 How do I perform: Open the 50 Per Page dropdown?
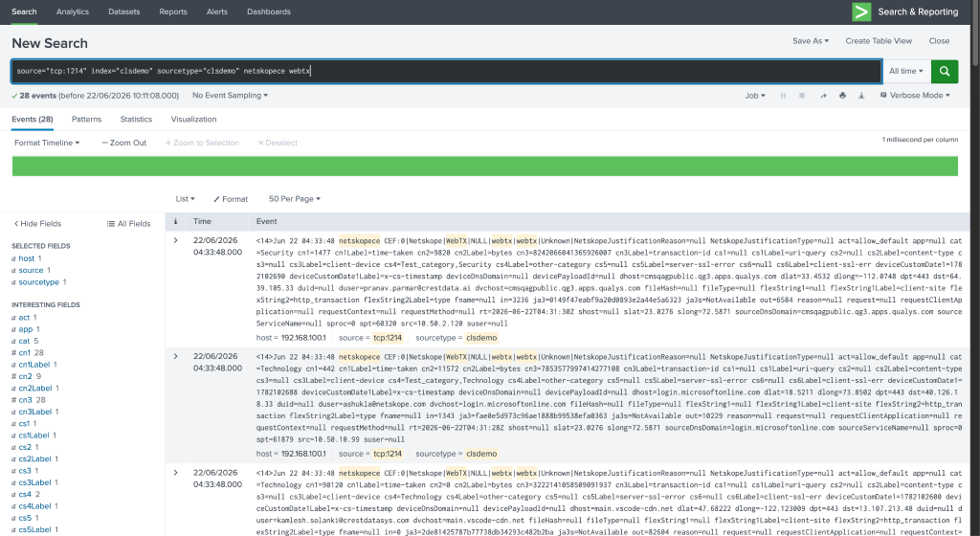(295, 199)
